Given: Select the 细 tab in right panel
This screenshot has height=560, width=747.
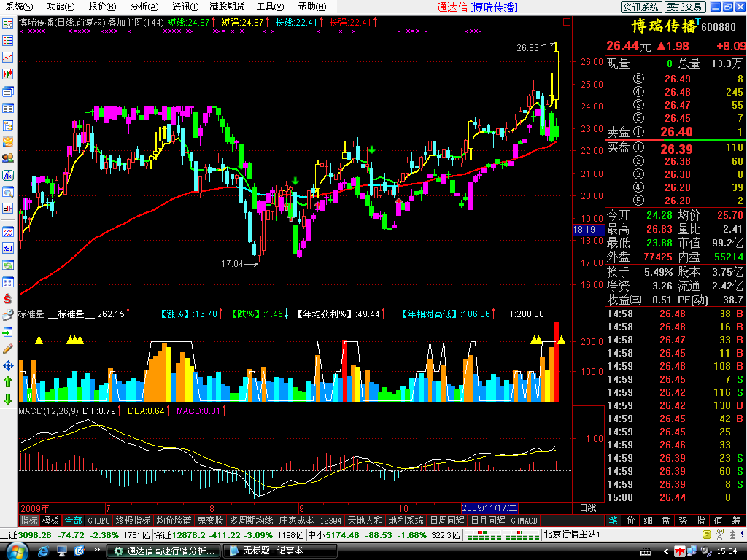Looking at the screenshot, I should 649,521.
